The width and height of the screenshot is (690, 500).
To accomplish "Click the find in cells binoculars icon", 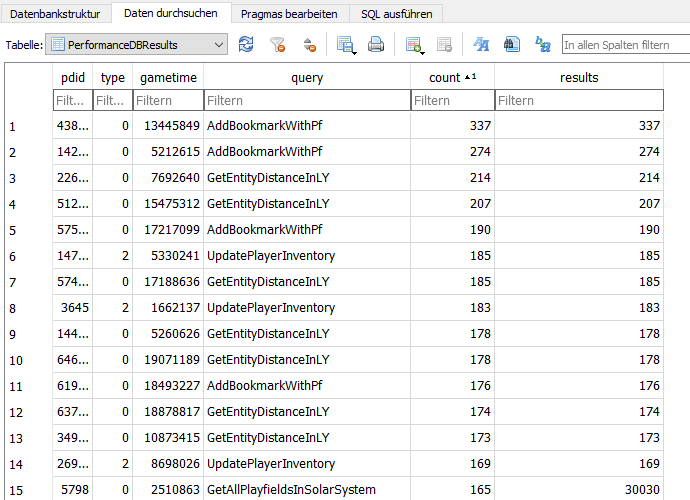I will (511, 44).
